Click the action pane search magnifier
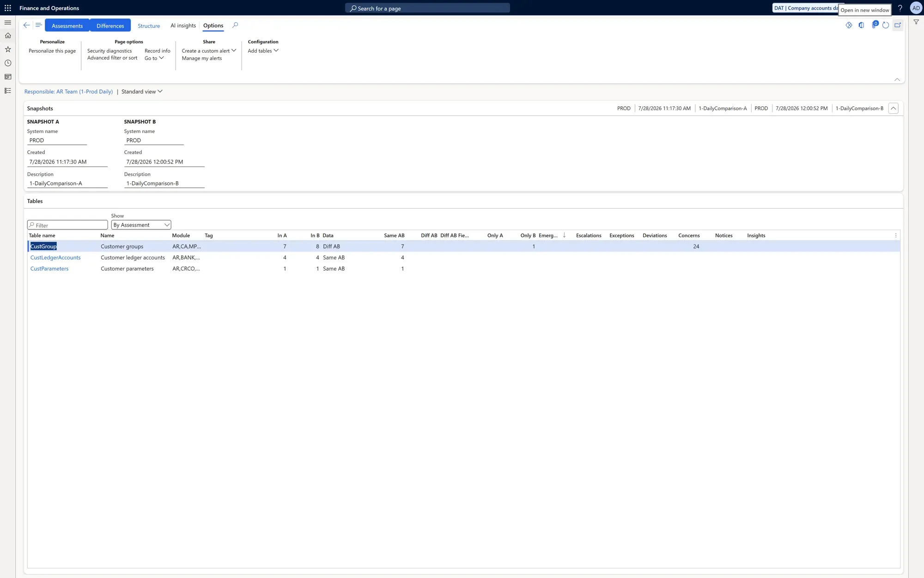 pos(235,25)
